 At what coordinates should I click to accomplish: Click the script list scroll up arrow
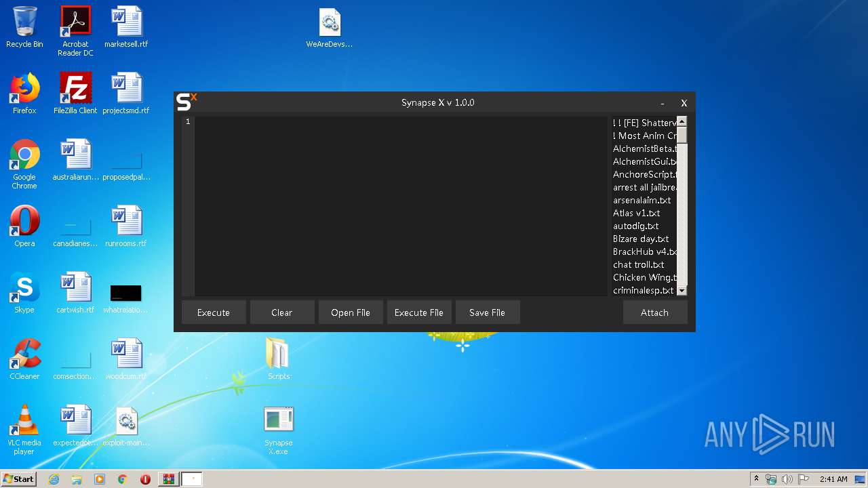click(682, 121)
